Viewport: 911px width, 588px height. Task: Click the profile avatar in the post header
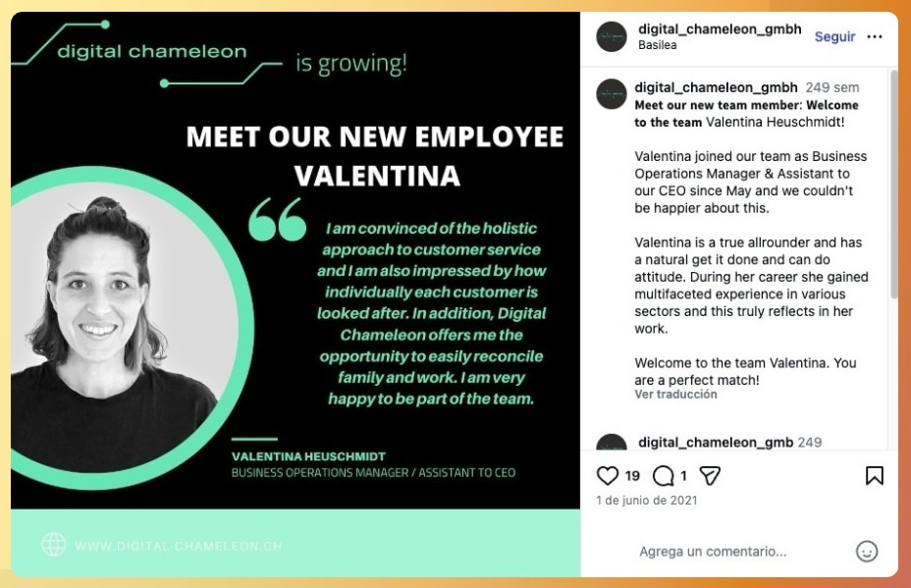coord(612,36)
